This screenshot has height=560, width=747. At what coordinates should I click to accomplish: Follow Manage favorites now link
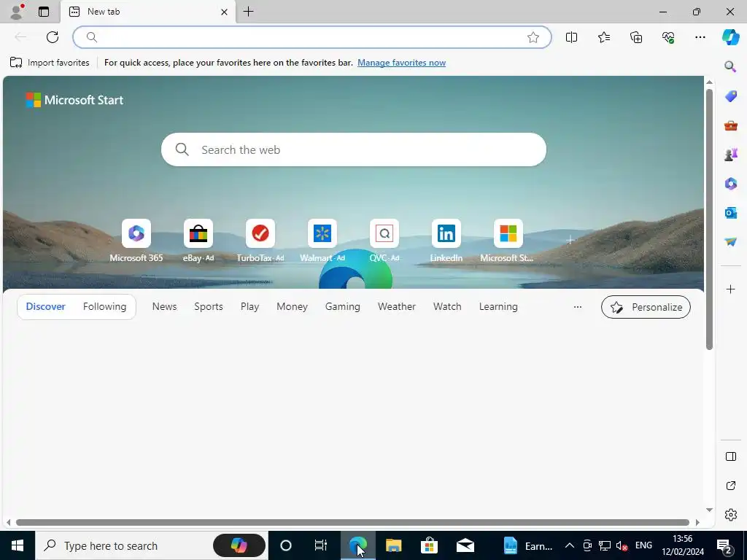(402, 63)
